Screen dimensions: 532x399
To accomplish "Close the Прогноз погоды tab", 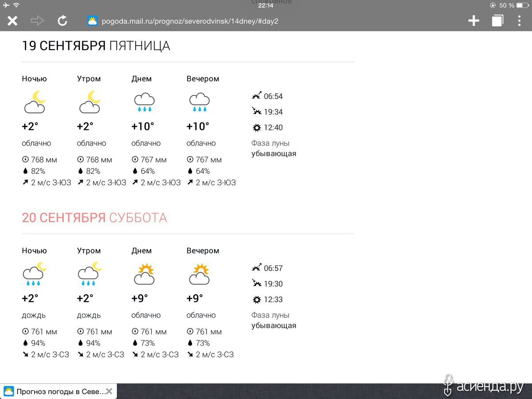I will click(109, 391).
